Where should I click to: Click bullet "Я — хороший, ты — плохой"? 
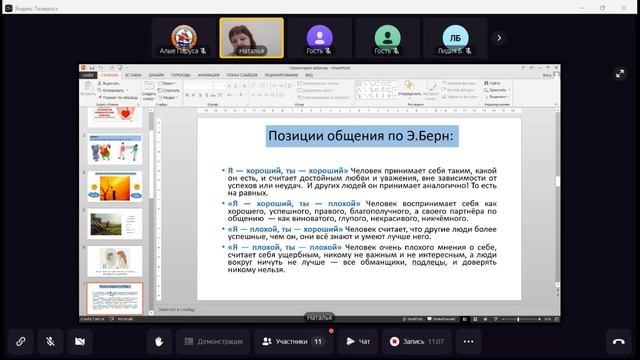[294, 203]
